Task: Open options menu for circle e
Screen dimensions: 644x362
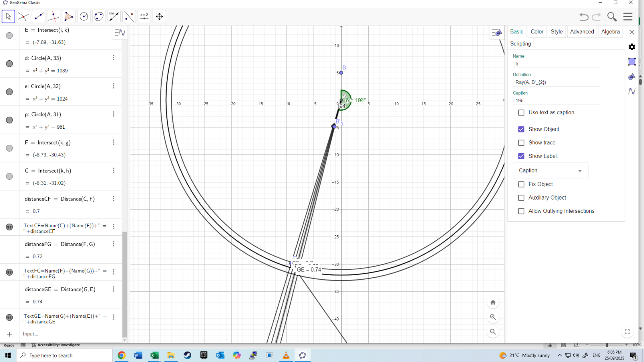Action: coord(114,86)
